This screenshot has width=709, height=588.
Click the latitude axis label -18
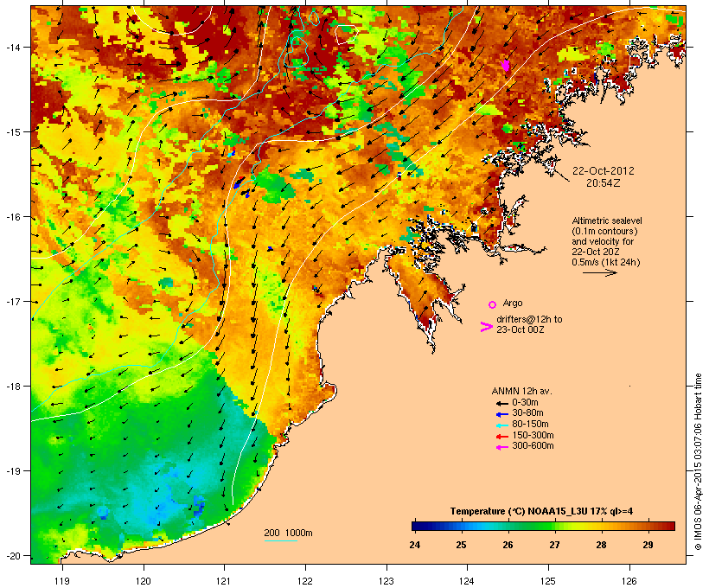click(x=12, y=387)
